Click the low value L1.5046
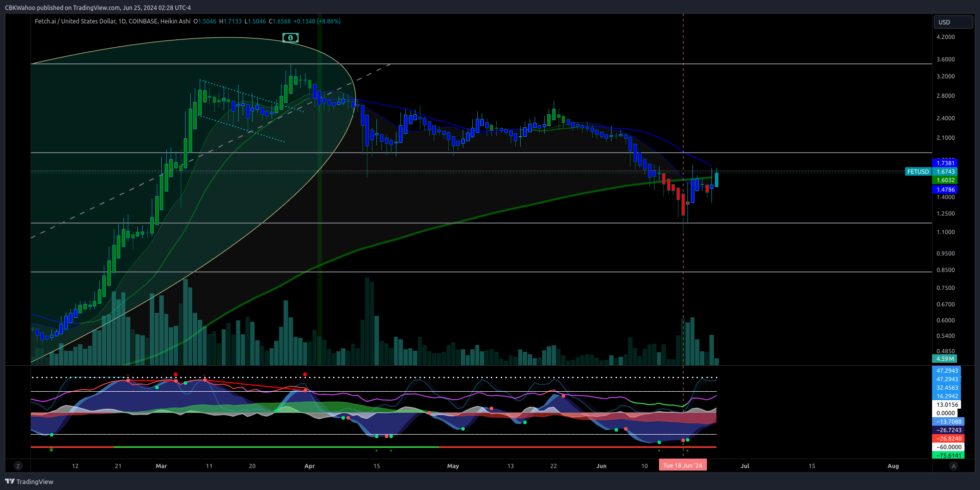 point(255,21)
